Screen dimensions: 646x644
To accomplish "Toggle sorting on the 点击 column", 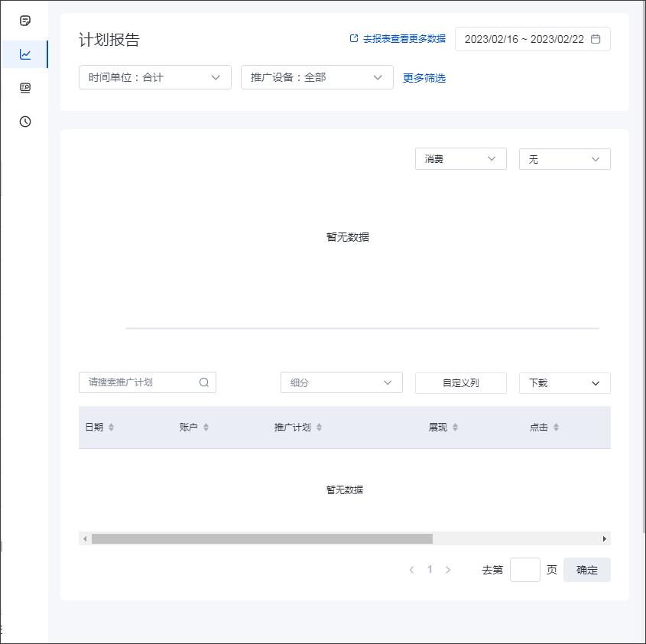I will pyautogui.click(x=557, y=428).
